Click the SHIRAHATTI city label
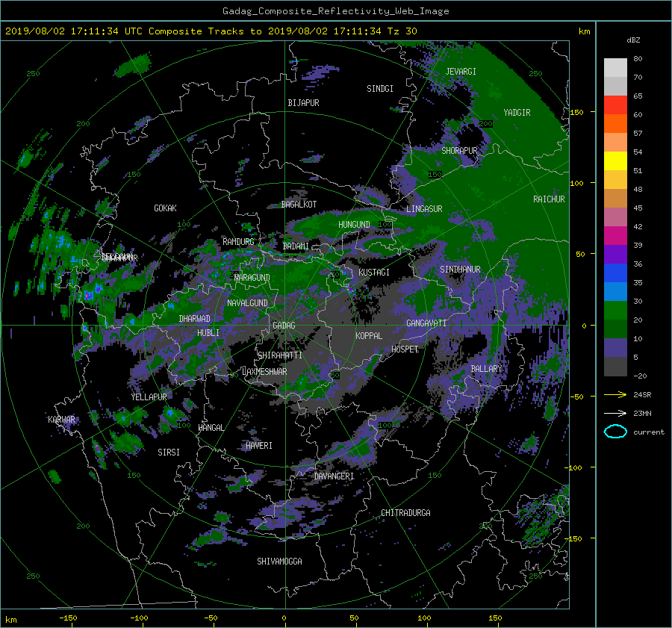672x628 pixels. pyautogui.click(x=280, y=355)
